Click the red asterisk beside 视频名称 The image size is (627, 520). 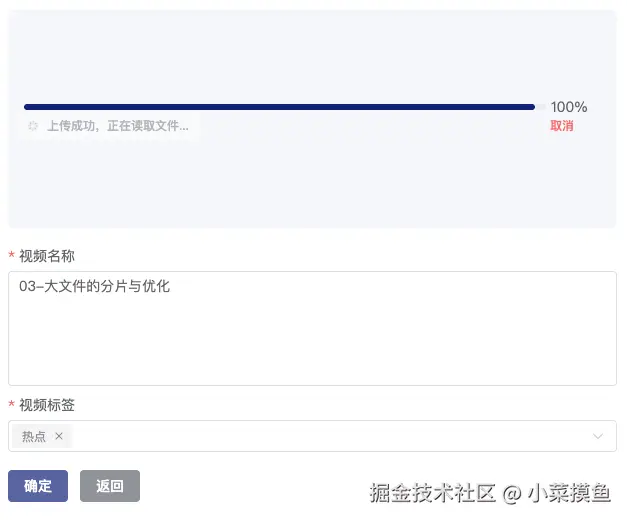click(x=11, y=257)
